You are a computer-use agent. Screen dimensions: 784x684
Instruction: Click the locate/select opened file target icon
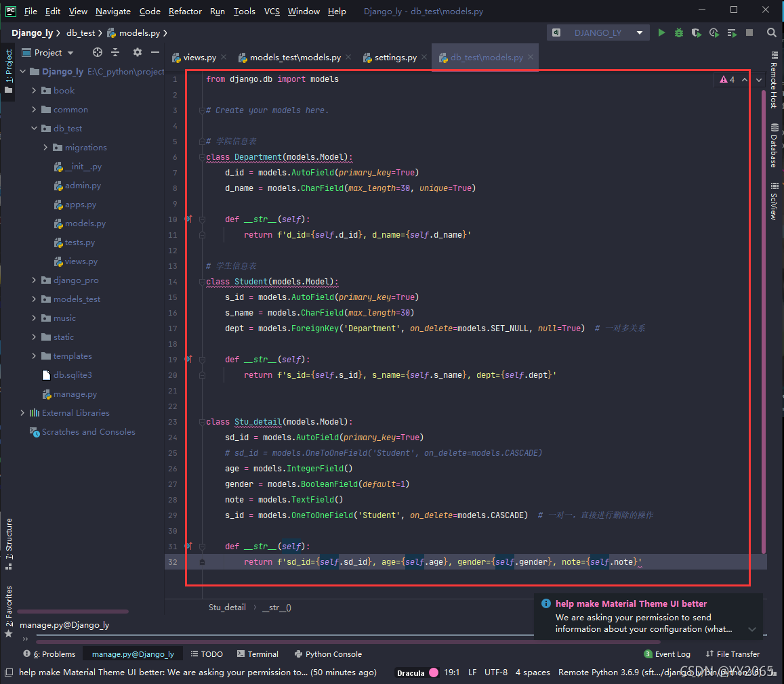point(98,52)
